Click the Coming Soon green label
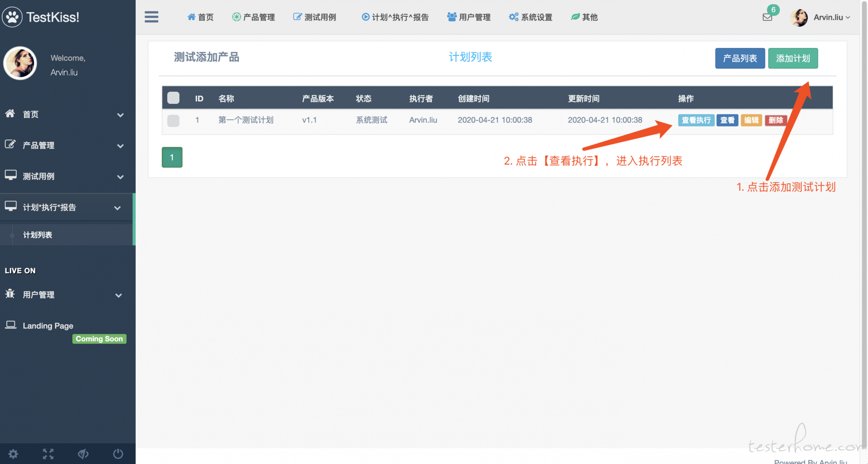The height and width of the screenshot is (464, 868). [99, 339]
